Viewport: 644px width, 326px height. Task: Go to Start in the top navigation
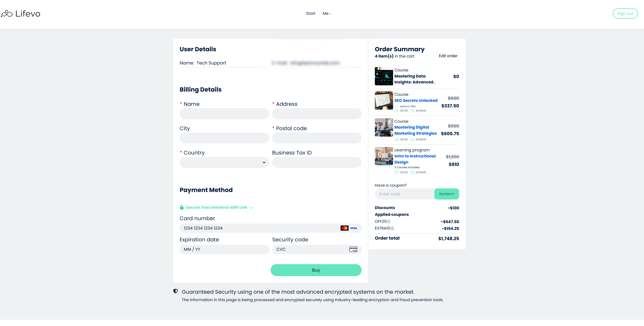coord(310,14)
